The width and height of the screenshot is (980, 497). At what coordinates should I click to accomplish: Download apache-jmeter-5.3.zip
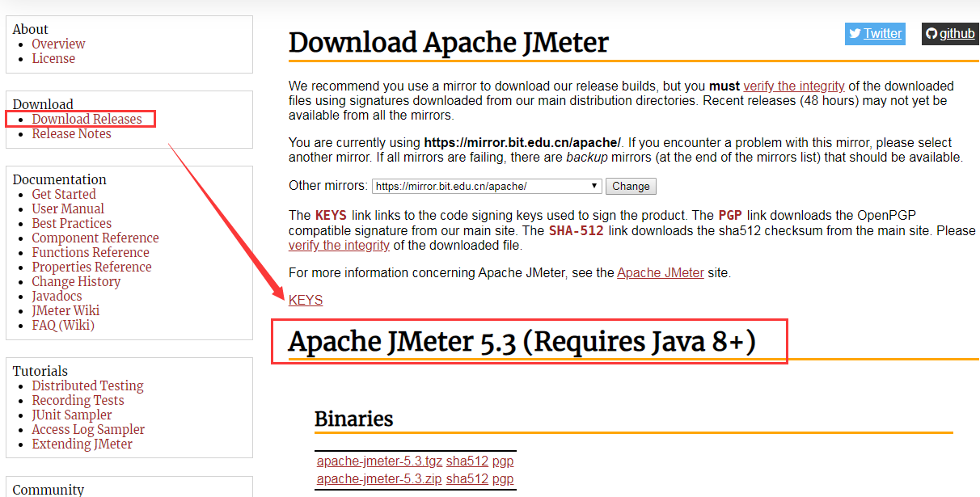coord(378,478)
